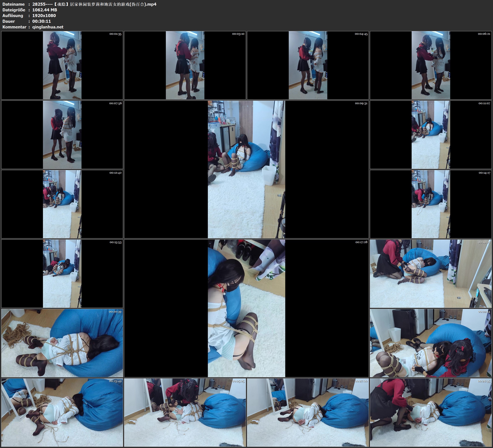
Task: Open the large frame at 00:09:31
Action: [246, 169]
